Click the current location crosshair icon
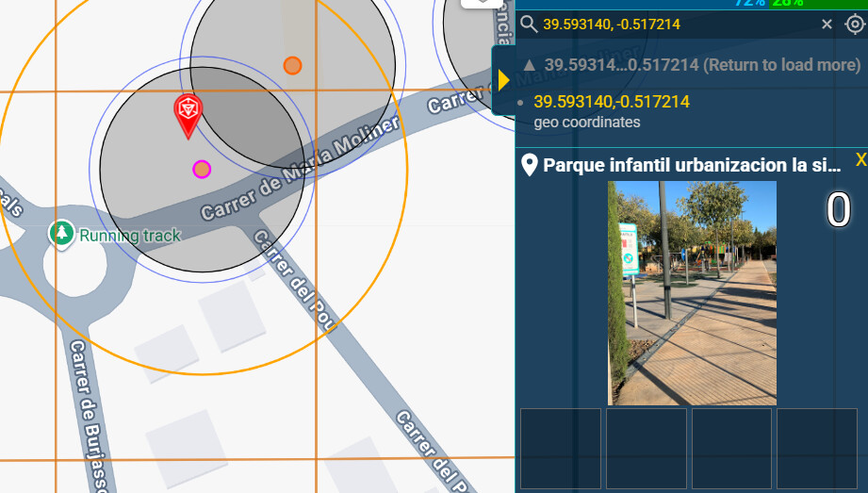This screenshot has width=868, height=493. (x=855, y=25)
